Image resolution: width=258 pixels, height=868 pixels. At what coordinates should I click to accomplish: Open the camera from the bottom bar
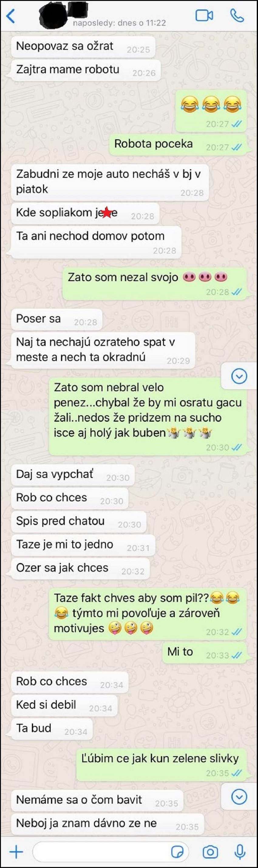pos(210,852)
